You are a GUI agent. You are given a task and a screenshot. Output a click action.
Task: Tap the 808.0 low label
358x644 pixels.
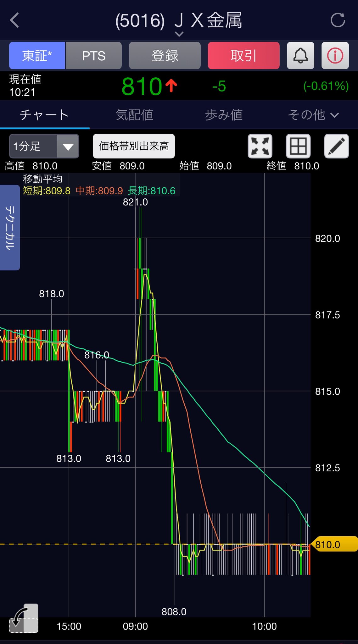point(174,612)
